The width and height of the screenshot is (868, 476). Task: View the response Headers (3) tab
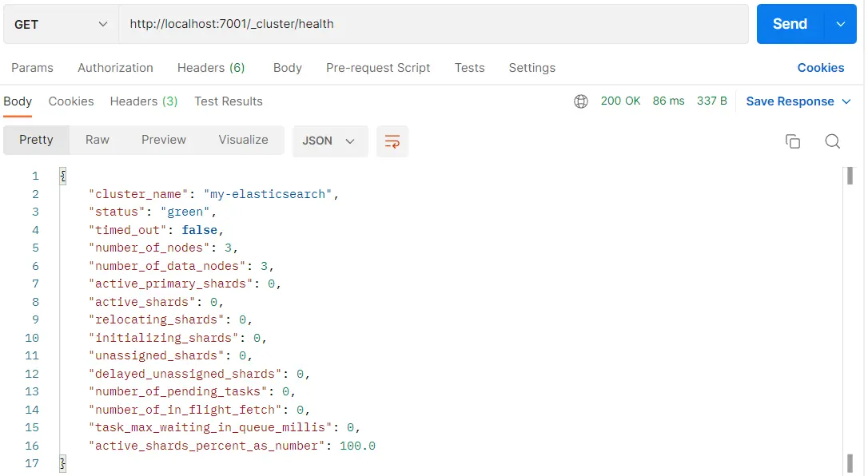tap(143, 101)
